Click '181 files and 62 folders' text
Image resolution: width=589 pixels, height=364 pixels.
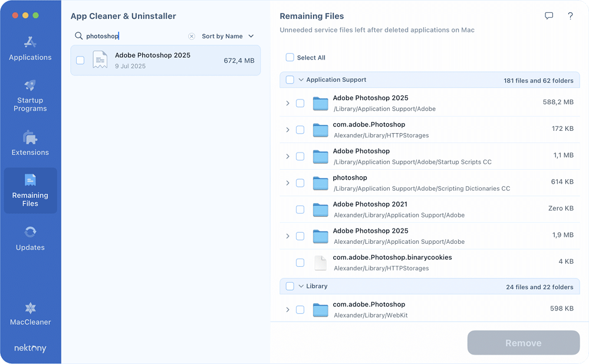click(x=538, y=81)
